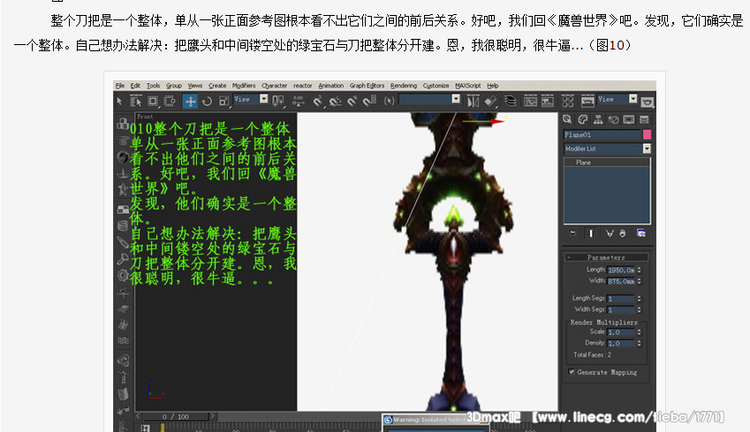This screenshot has width=750, height=432.
Task: Click the pink object color swatch
Action: tap(647, 135)
